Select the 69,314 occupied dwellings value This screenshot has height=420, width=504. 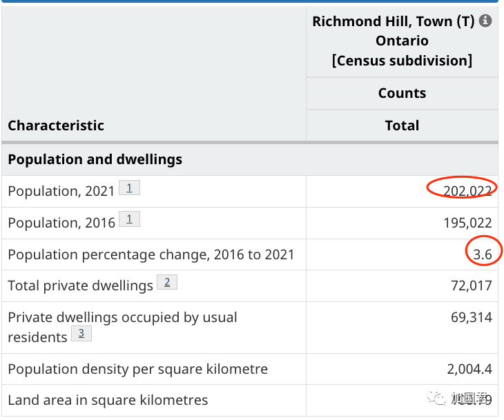[x=472, y=317]
